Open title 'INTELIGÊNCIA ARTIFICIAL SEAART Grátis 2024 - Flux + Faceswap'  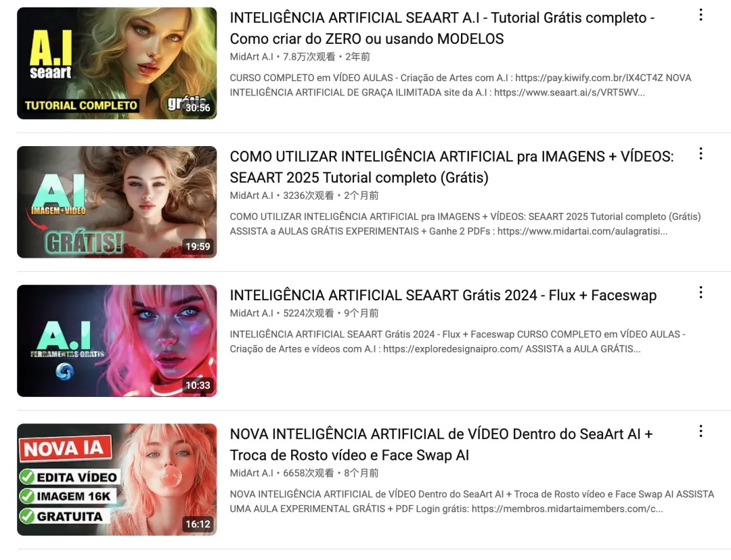tap(443, 296)
